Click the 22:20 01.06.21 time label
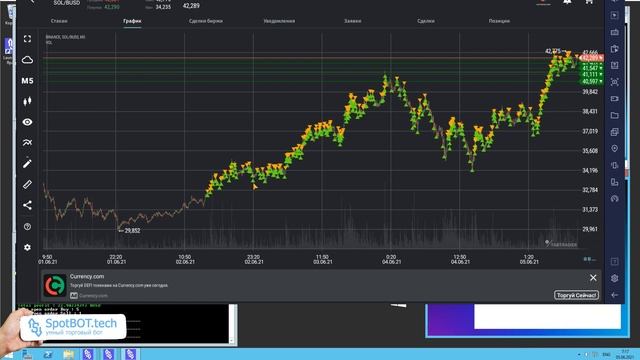The image size is (640, 360). pos(116,259)
